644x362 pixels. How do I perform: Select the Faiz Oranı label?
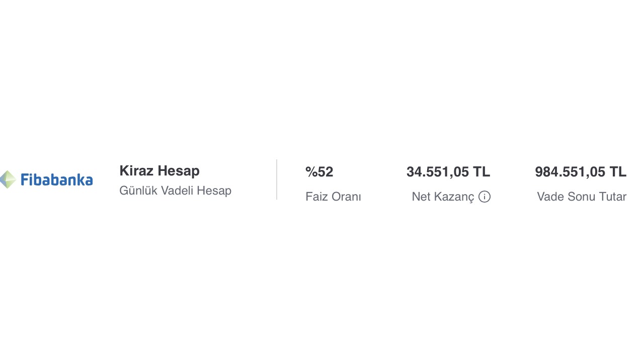tap(333, 197)
